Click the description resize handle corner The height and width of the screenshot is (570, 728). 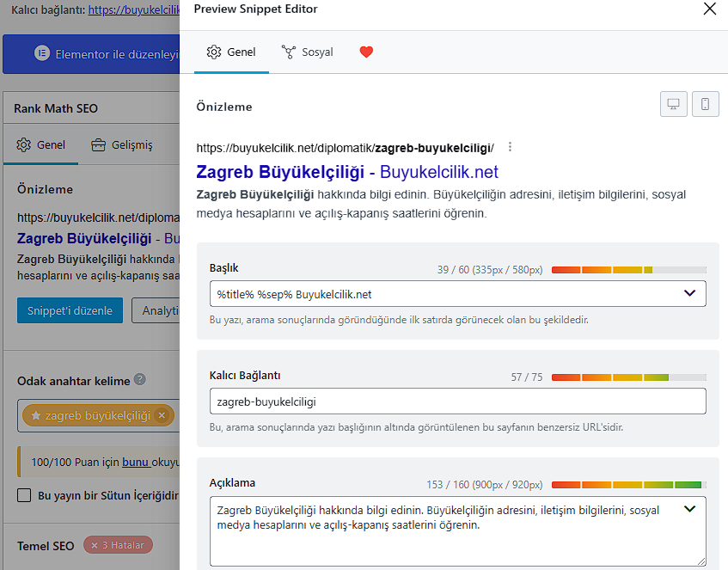click(x=701, y=561)
